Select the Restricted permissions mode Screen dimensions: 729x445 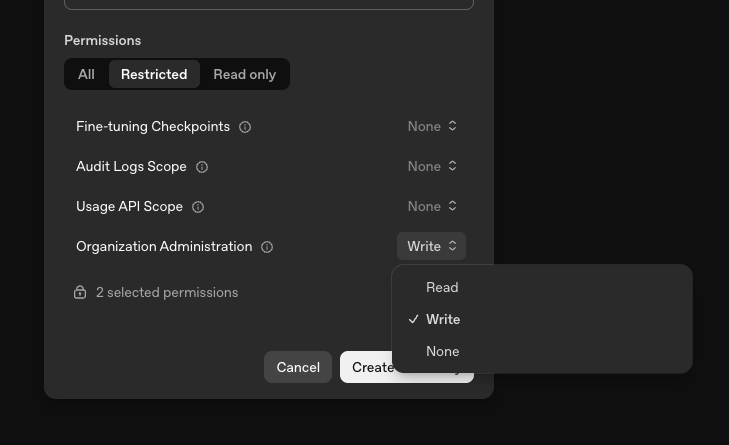[x=154, y=74]
